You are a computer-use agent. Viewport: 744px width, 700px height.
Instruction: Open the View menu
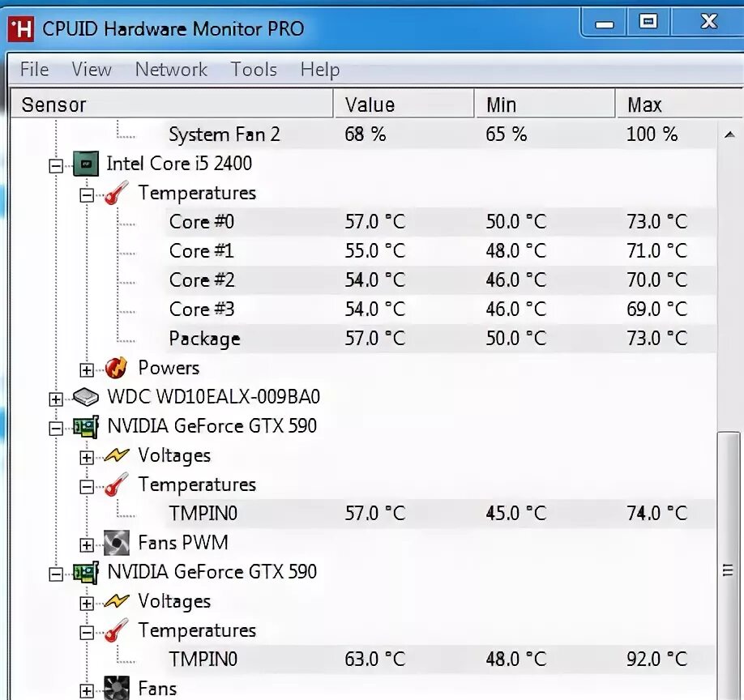[92, 70]
